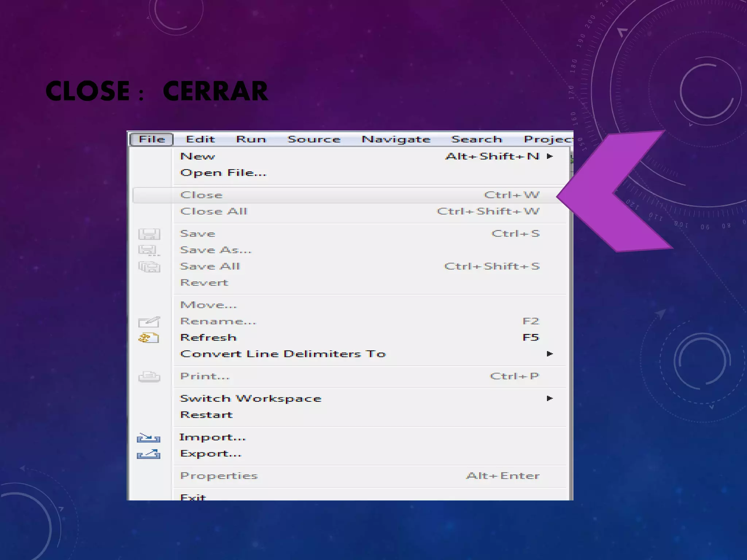Click the Save floppy disk icon

149,234
